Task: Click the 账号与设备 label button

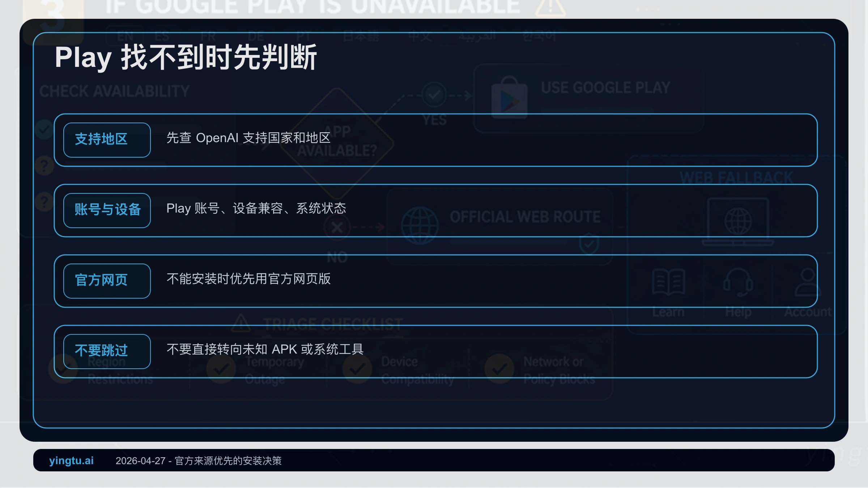Action: pos(107,210)
